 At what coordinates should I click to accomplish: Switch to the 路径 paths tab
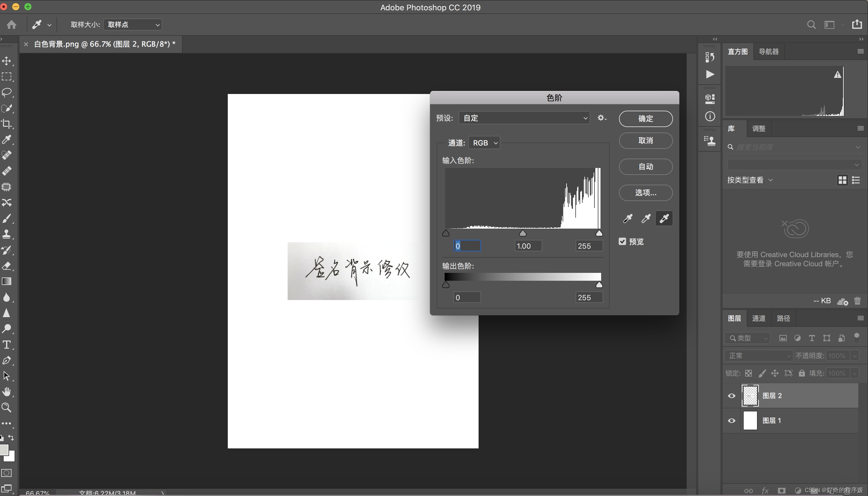[x=783, y=318]
